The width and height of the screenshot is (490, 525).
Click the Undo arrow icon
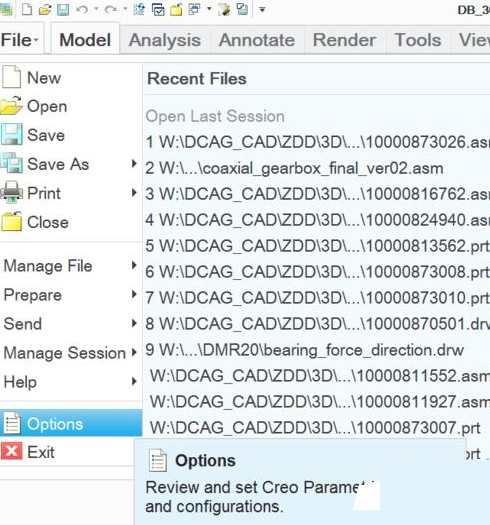coord(82,9)
